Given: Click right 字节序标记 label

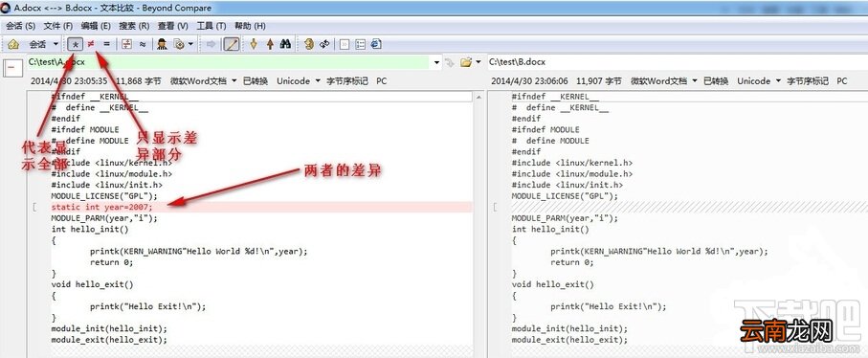Looking at the screenshot, I should click(x=808, y=80).
